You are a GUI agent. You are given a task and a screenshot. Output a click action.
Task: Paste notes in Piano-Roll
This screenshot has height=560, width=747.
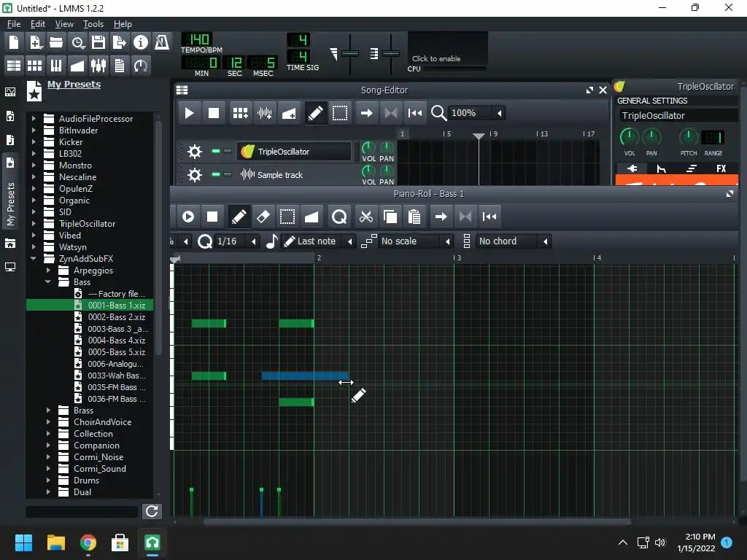[x=414, y=217]
